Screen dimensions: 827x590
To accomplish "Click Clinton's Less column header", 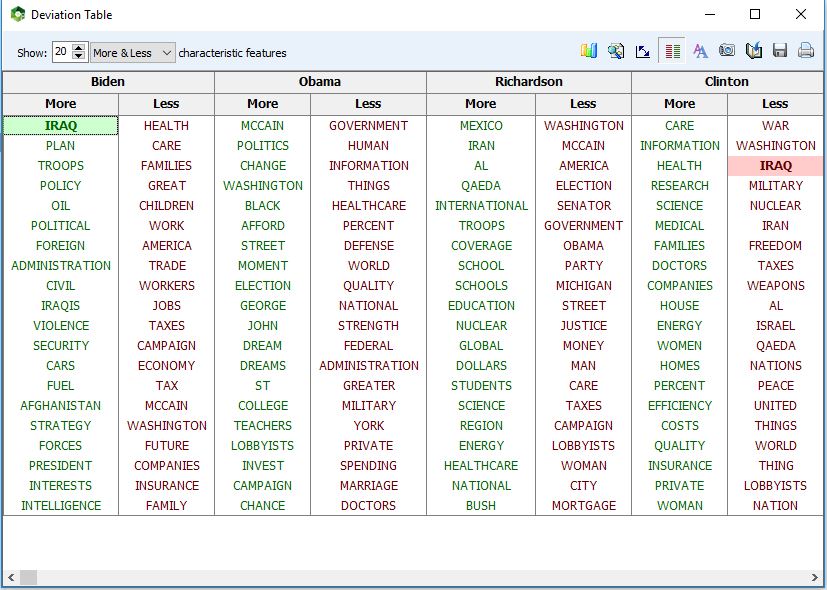I will 775,104.
